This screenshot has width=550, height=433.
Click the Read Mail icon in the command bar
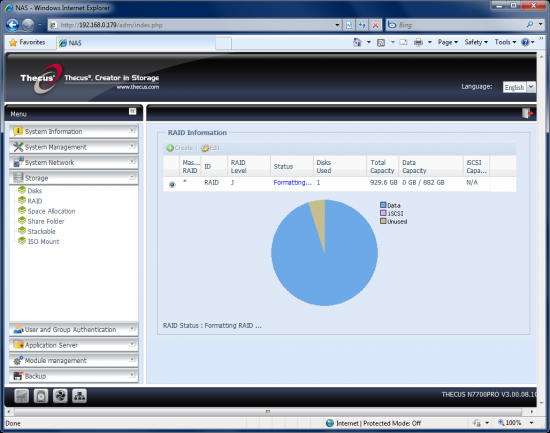403,42
